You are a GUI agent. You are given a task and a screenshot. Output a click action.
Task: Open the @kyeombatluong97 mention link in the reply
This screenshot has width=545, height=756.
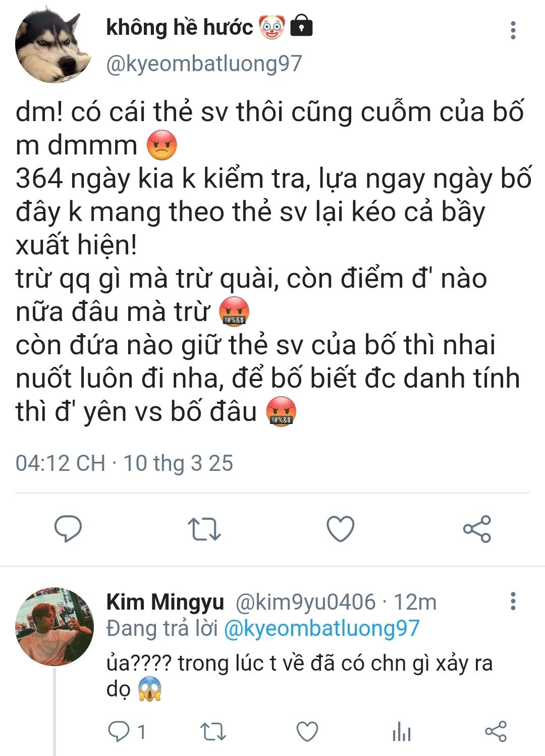coord(321,628)
